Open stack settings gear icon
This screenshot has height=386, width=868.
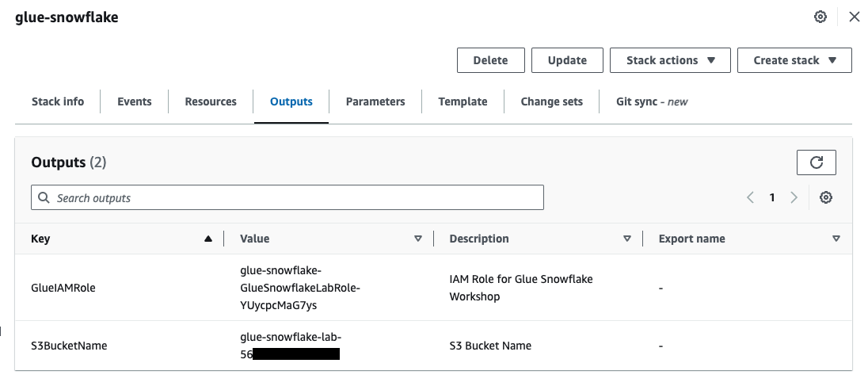tap(820, 17)
